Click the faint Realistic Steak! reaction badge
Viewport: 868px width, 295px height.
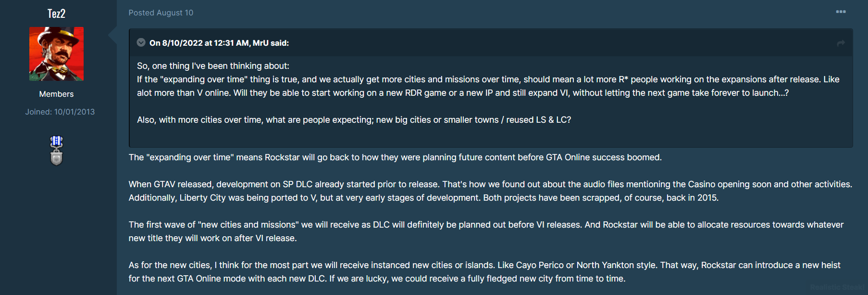(x=836, y=287)
